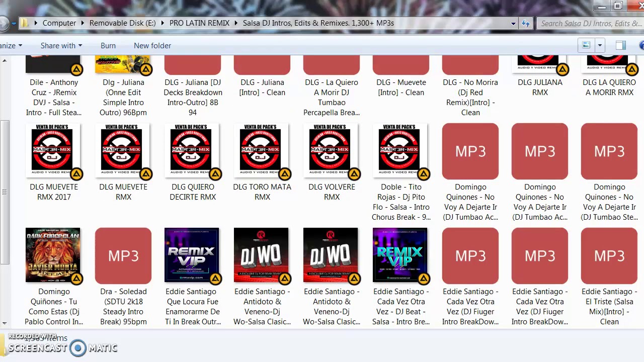The width and height of the screenshot is (644, 362).
Task: Select DLG VOLVERE RMX album icon
Action: tap(332, 151)
